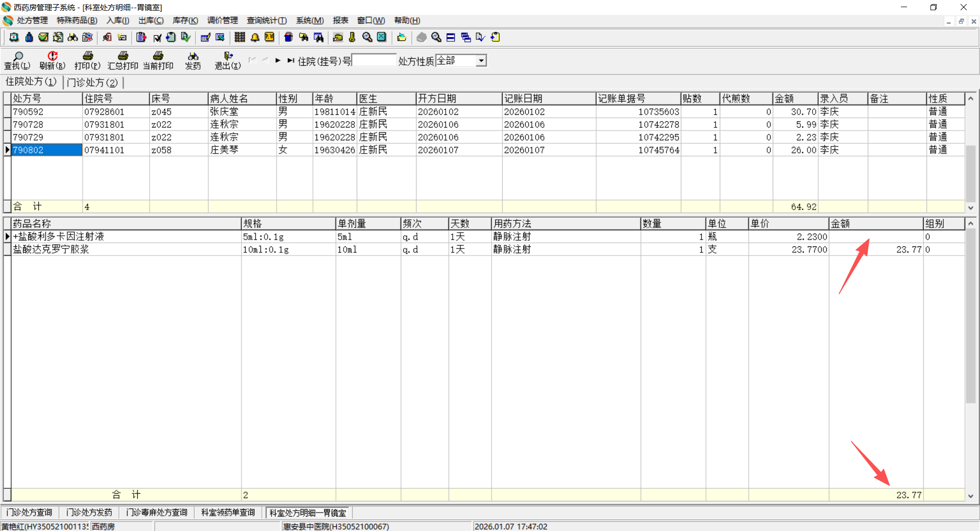Switch to the 门诊处方发药 window tab

pos(89,512)
